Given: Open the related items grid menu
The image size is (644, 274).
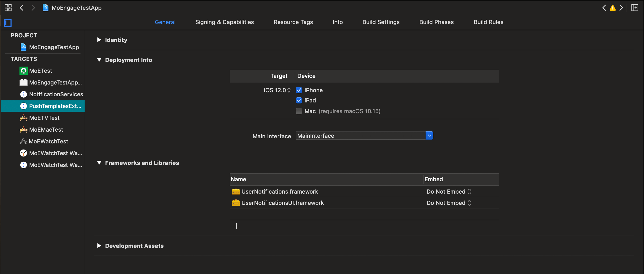Looking at the screenshot, I should click(x=8, y=8).
